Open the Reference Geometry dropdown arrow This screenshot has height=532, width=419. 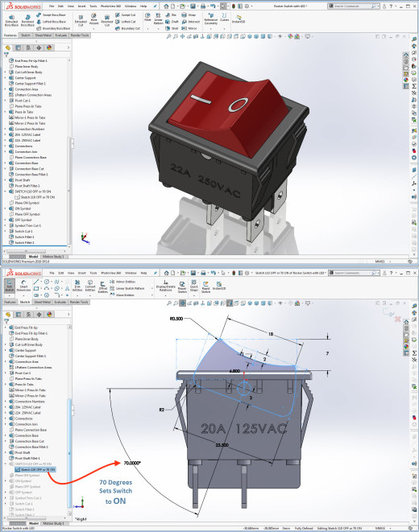(210, 28)
